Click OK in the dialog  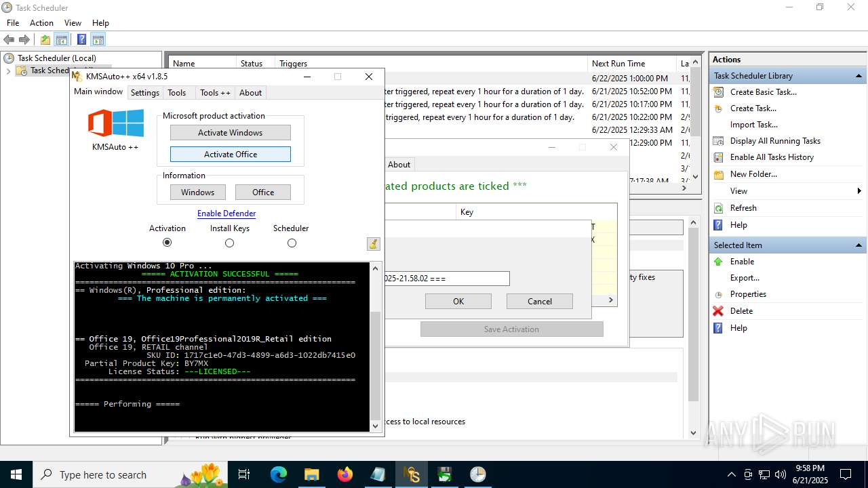[x=458, y=302]
